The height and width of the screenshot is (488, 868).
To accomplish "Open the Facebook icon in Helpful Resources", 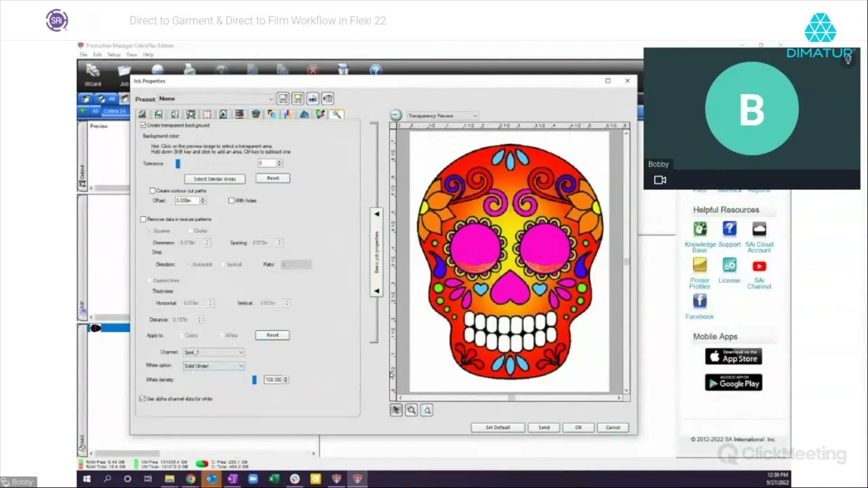I will tap(700, 301).
